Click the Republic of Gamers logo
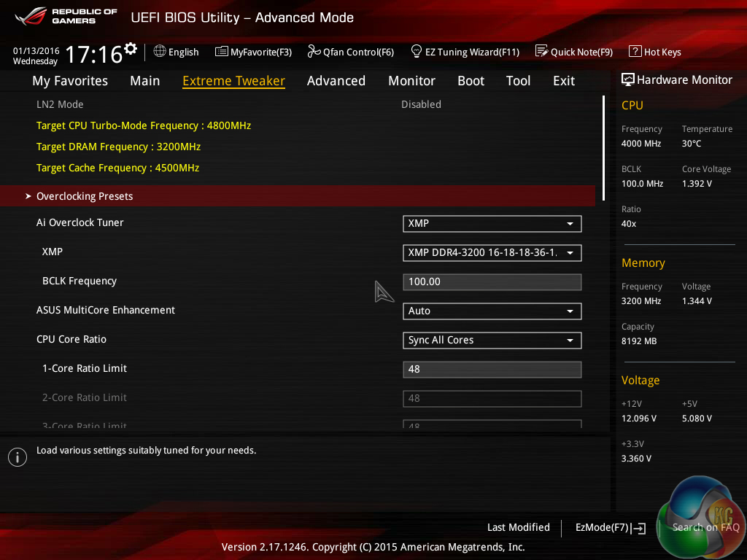This screenshot has width=747, height=560. [x=66, y=16]
